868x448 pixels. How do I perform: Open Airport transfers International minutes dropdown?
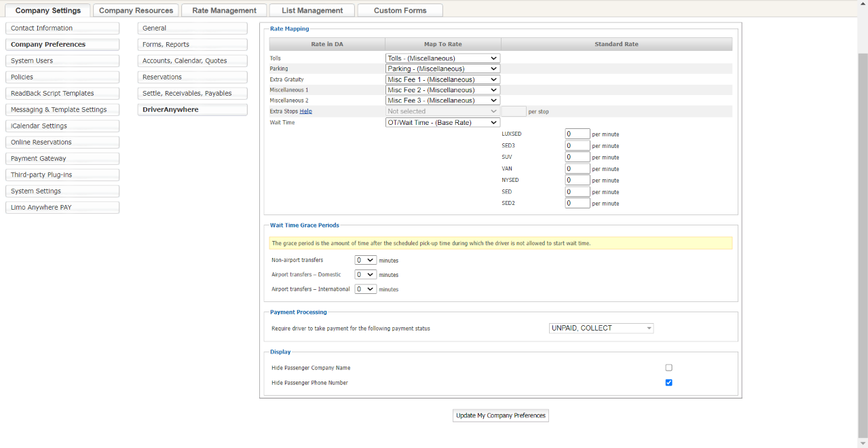tap(365, 289)
